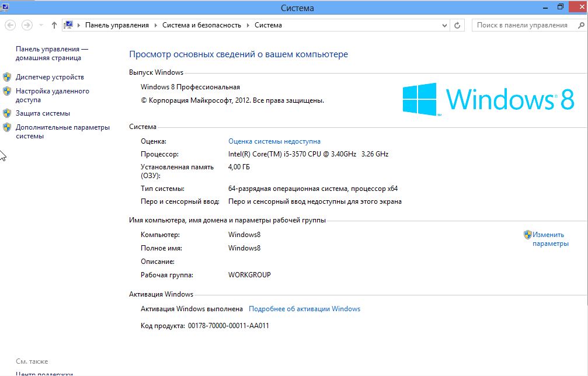Select 'Панель управления' breadcrumb
This screenshot has width=588, height=376.
coord(117,25)
